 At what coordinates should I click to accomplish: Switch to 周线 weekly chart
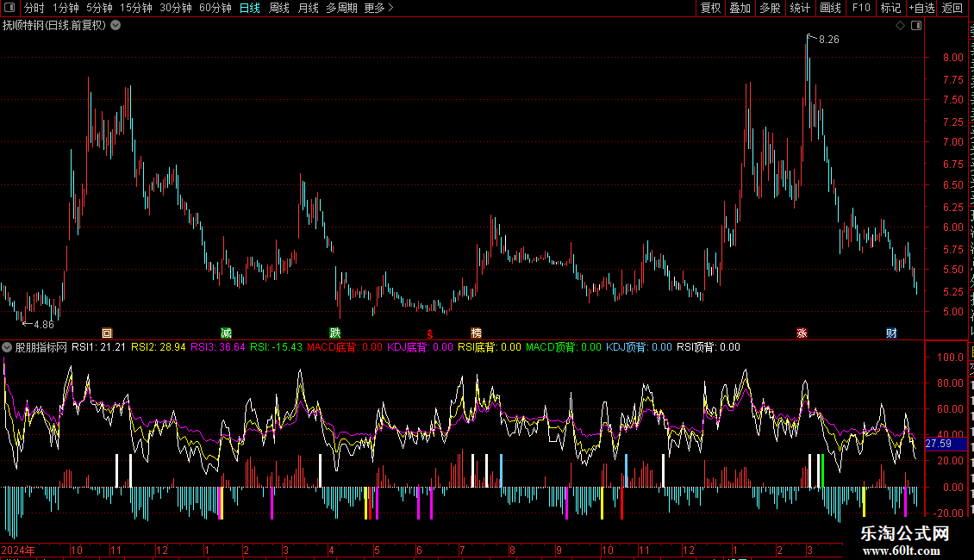[x=279, y=8]
